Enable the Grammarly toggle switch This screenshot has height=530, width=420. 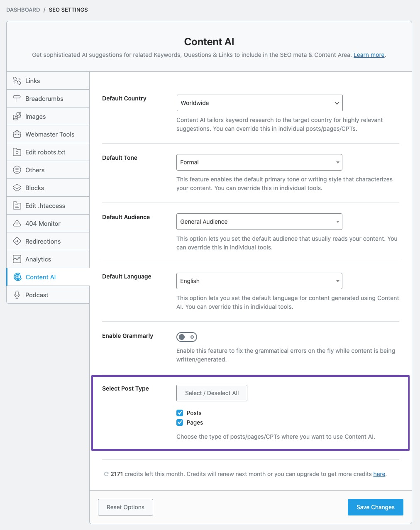(187, 337)
